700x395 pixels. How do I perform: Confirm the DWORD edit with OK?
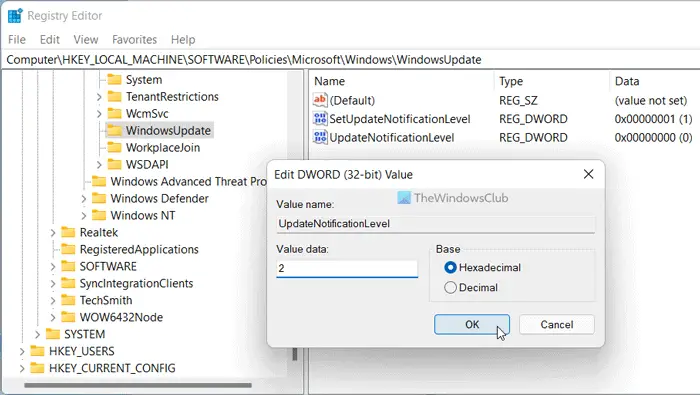pyautogui.click(x=472, y=324)
